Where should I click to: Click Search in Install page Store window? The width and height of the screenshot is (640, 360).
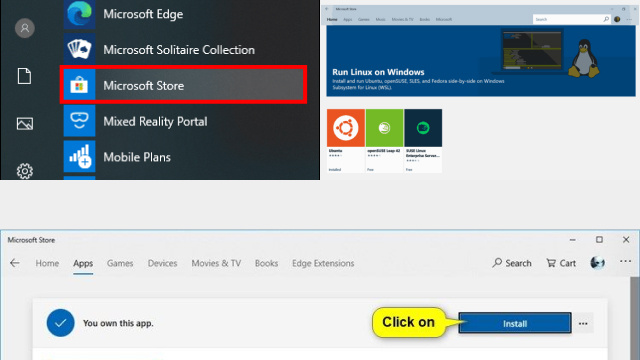512,263
